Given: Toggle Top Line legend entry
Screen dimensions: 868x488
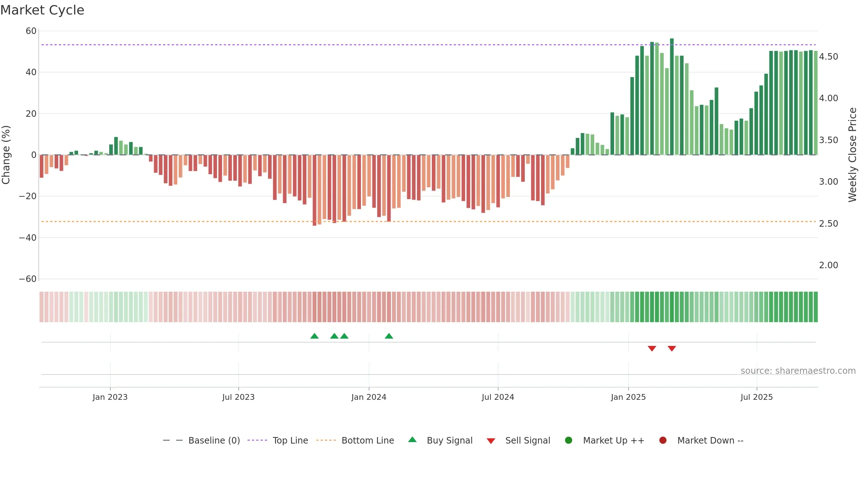Looking at the screenshot, I should pos(278,440).
